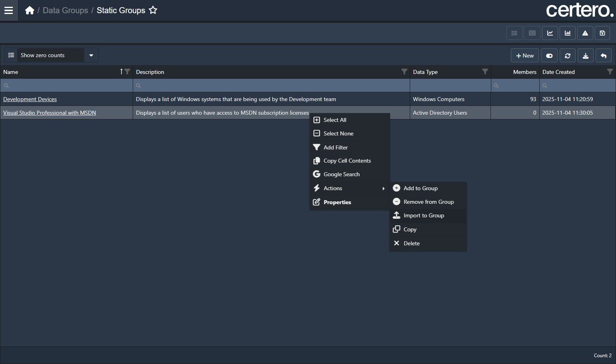Screen dimensions: 616x364
Task: Click the New button
Action: pos(525,56)
